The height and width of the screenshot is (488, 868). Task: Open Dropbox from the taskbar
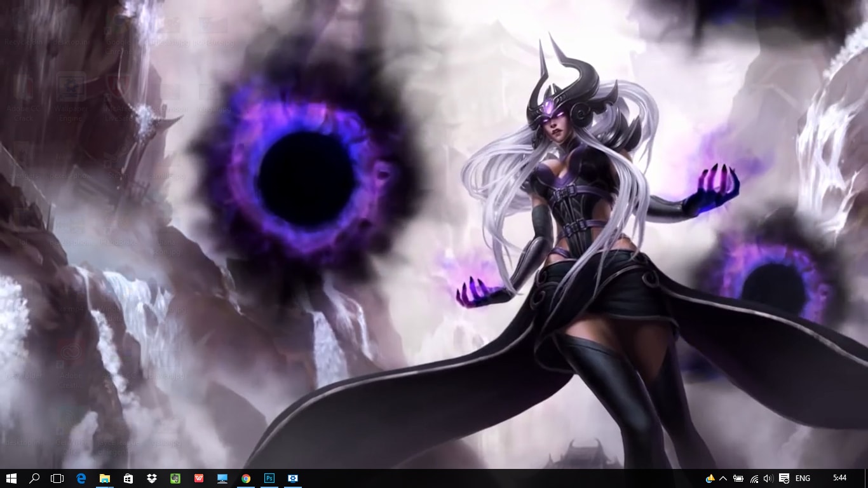pos(152,478)
